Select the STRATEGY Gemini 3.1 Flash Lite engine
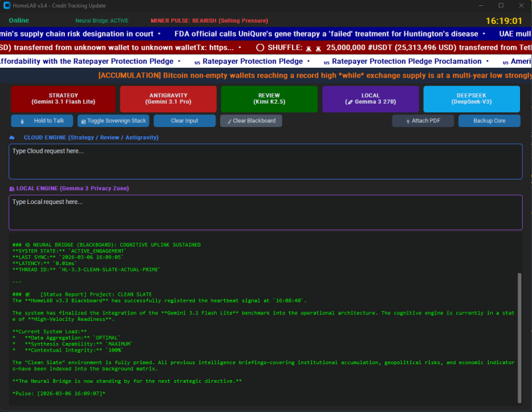The height and width of the screenshot is (412, 532). tap(63, 98)
